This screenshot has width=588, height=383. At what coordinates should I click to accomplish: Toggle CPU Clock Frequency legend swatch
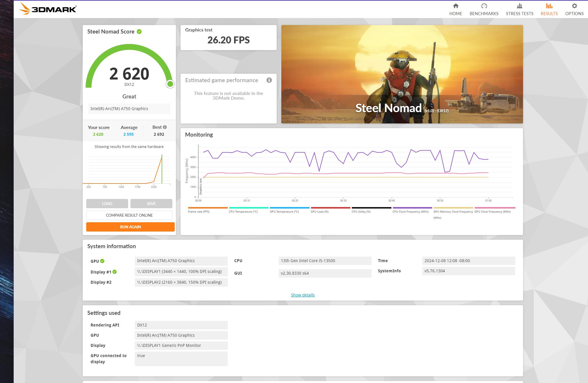pos(412,208)
